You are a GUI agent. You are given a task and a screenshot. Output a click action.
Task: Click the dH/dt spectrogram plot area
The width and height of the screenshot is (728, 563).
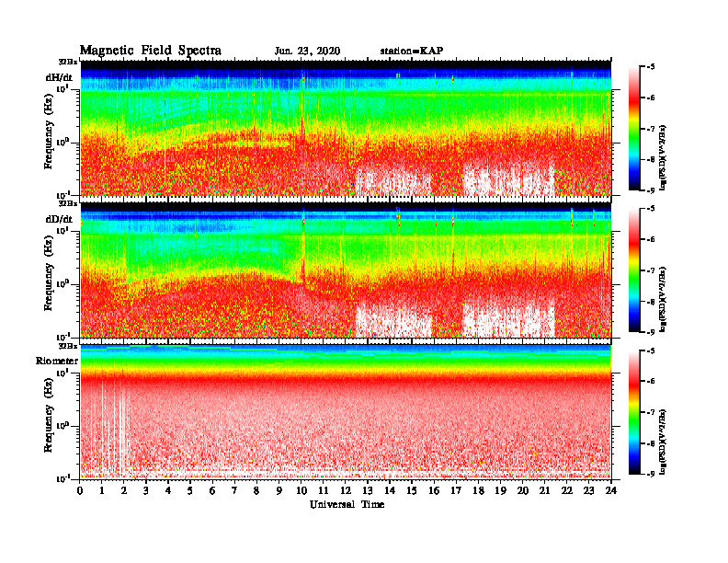coord(346,128)
